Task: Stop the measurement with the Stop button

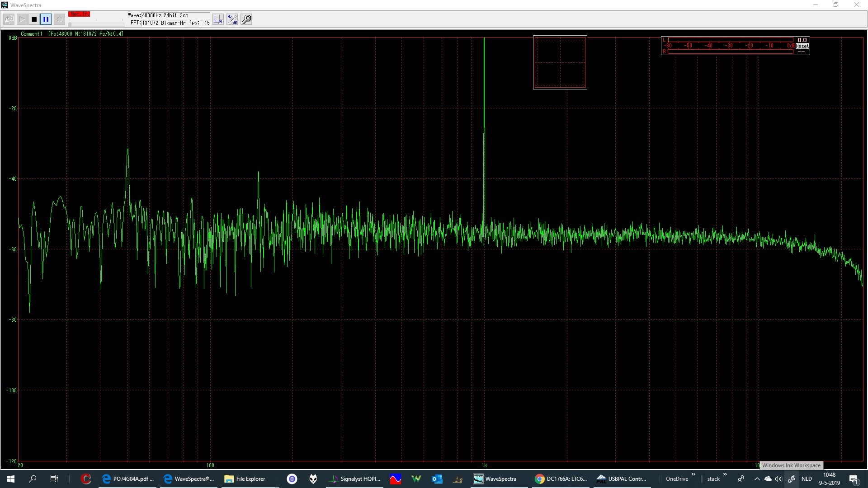Action: point(34,19)
